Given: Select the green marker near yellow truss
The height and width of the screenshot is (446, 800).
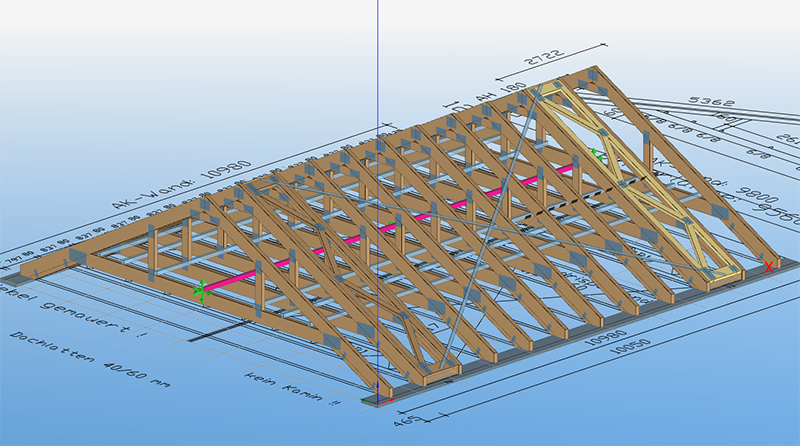Looking at the screenshot, I should coord(597,153).
